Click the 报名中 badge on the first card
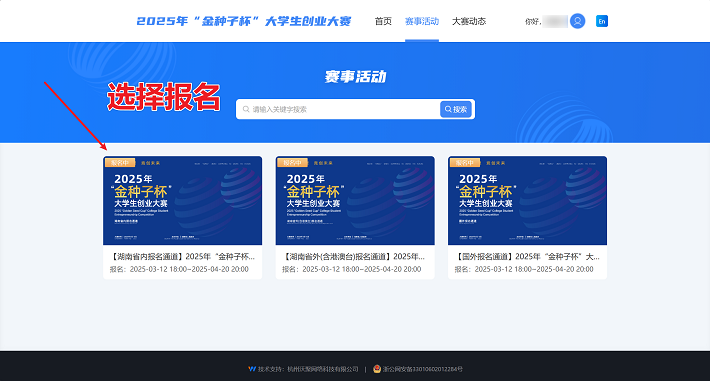710x381 pixels. coord(120,163)
